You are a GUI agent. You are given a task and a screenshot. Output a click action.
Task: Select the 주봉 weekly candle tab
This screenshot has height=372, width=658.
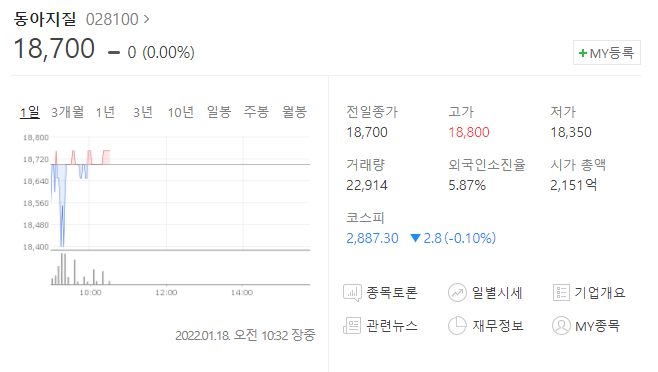tap(256, 112)
